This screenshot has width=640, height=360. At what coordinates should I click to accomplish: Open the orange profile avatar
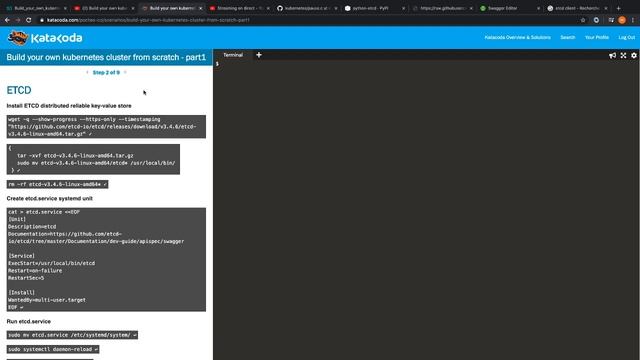(622, 20)
